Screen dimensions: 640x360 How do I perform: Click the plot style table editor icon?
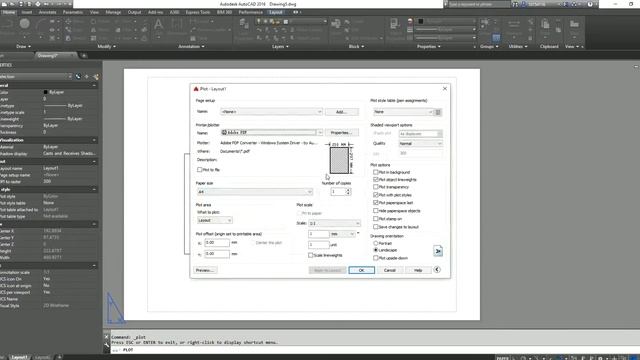(x=438, y=112)
